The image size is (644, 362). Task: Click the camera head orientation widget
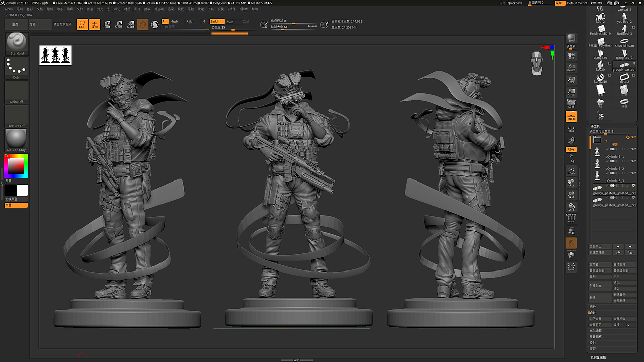point(537,63)
